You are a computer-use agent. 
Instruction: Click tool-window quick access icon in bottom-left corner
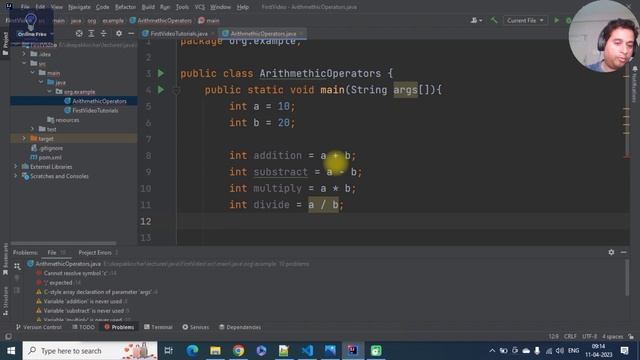point(8,336)
